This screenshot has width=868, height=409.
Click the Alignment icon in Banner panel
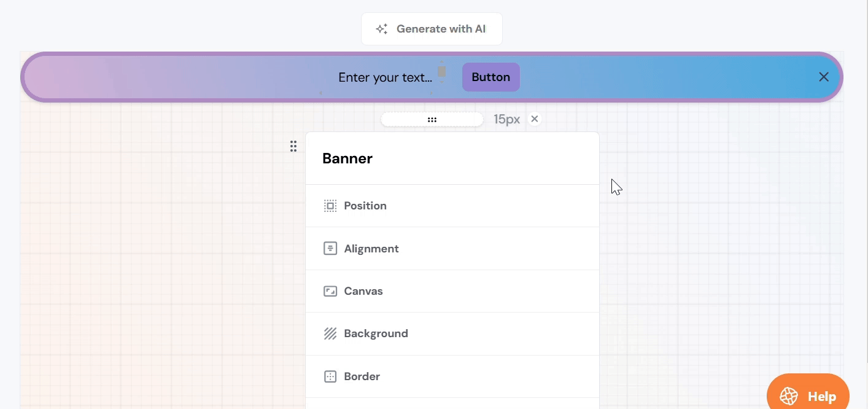[330, 249]
